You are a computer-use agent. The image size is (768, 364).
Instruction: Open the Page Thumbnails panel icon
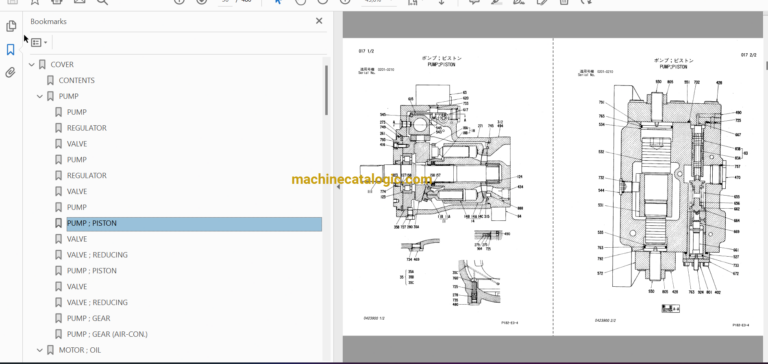point(11,26)
